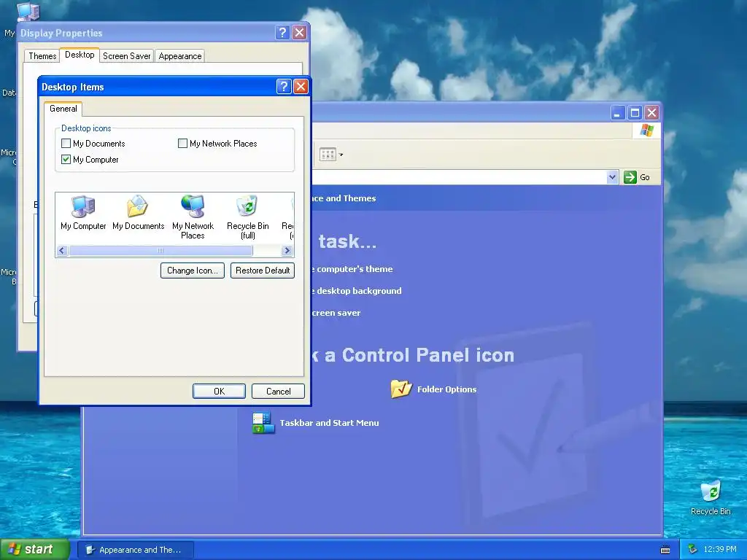Close the Desktop Items dialog
The image size is (747, 560).
coord(301,87)
